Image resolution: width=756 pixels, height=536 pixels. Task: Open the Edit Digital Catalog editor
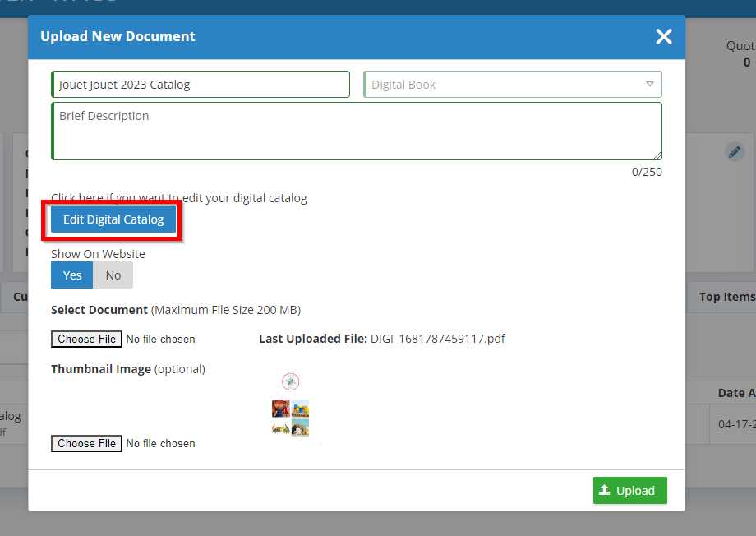[113, 219]
